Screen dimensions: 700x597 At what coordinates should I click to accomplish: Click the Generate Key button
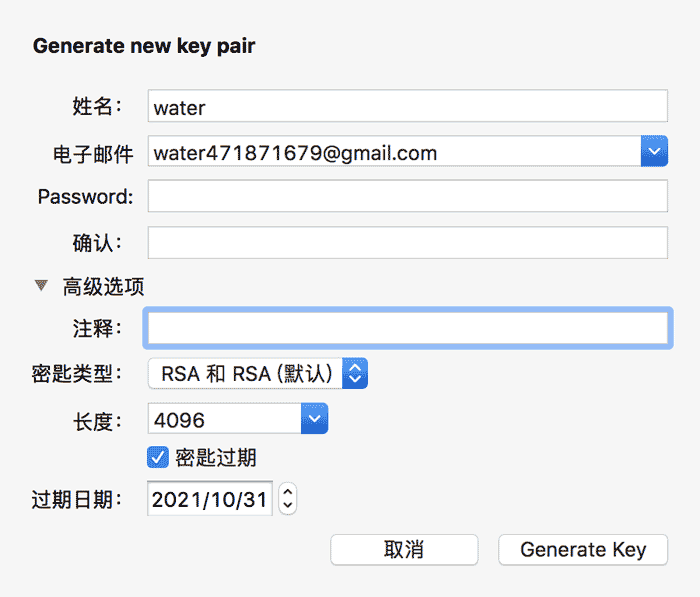tap(583, 549)
